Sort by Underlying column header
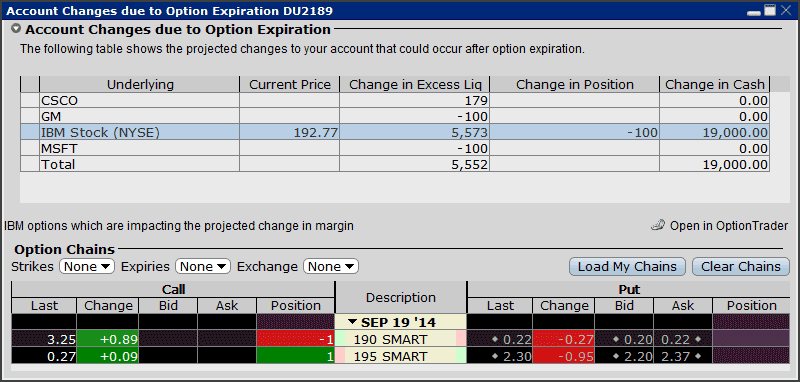This screenshot has height=382, width=800. [x=140, y=84]
